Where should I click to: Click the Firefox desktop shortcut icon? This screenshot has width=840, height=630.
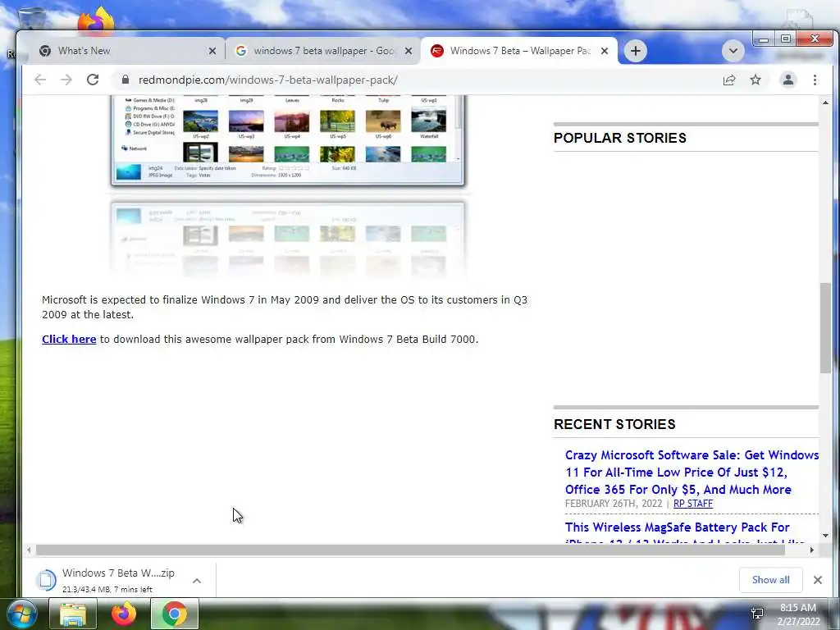click(x=96, y=20)
